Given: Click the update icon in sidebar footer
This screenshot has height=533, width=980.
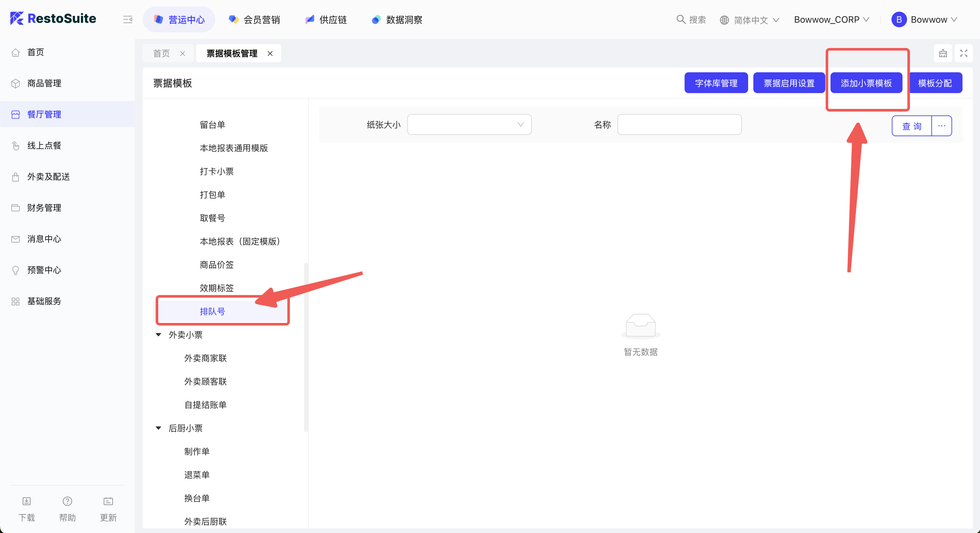Looking at the screenshot, I should tap(108, 501).
